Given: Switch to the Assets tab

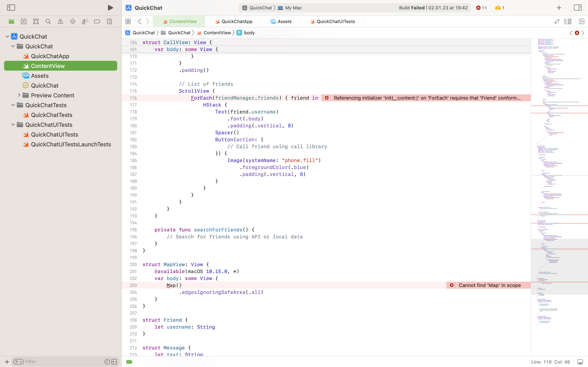Looking at the screenshot, I should 281,21.
